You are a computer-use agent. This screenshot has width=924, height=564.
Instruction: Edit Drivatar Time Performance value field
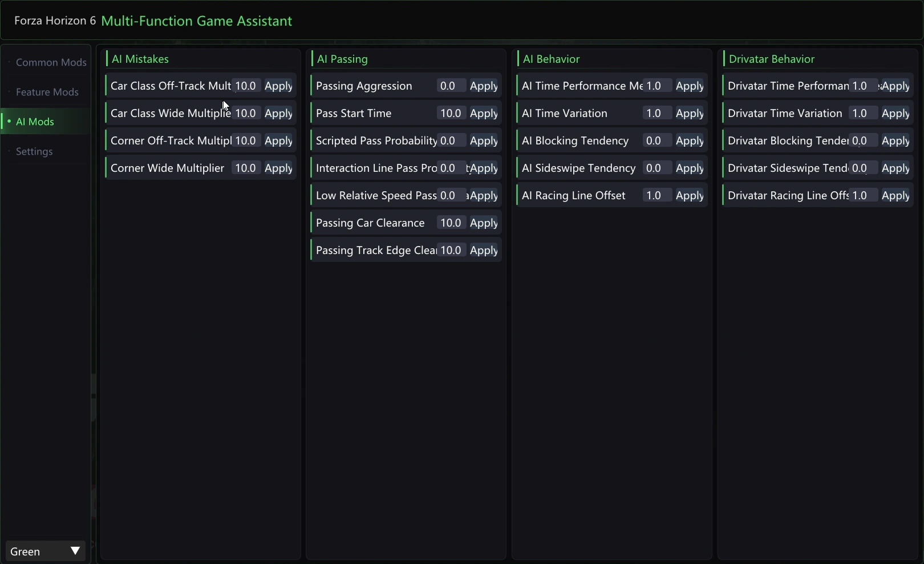pos(864,86)
